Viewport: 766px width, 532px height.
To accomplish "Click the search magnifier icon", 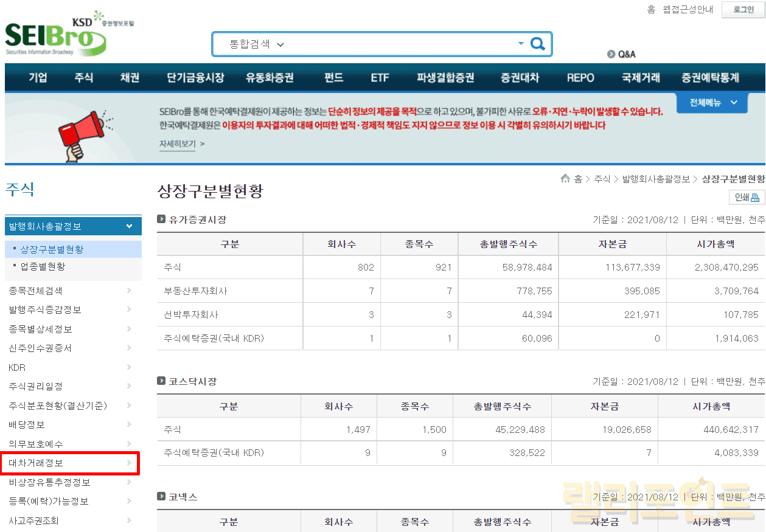I will coord(537,44).
